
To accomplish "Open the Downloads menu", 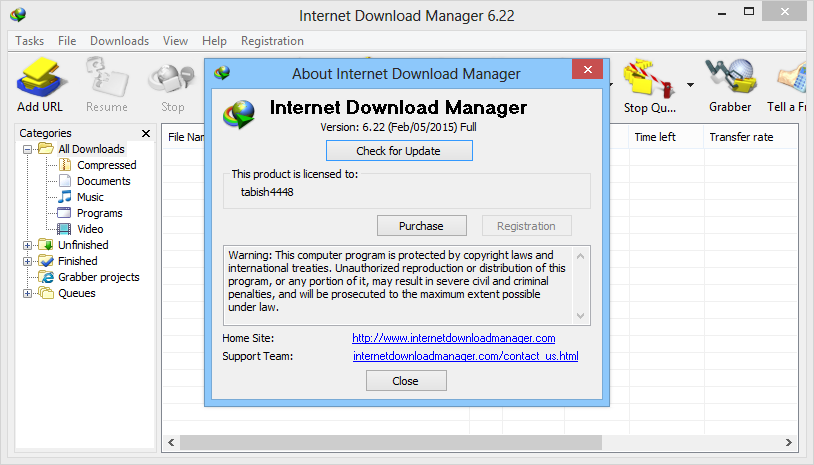I will pos(119,41).
